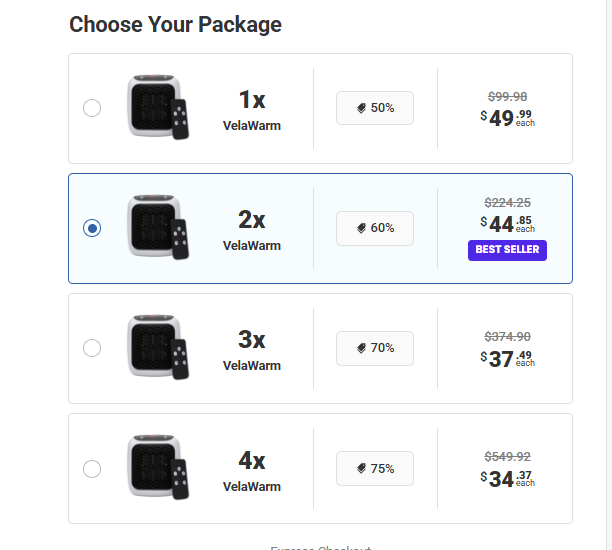Screen dimensions: 612x550
Task: Click the 4x package heater image
Action: [x=157, y=467]
